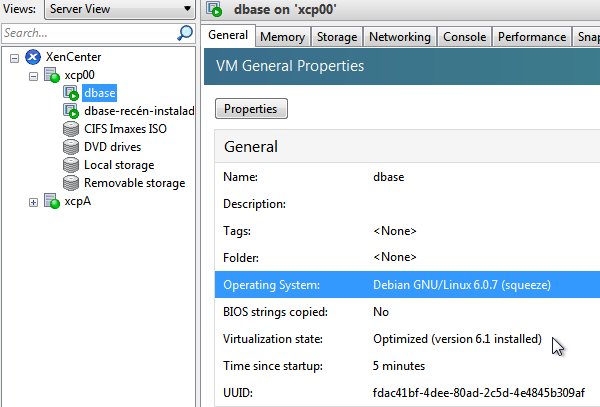Screen dimensions: 600x407
Task: Click the XenCenter root icon
Action: 33,57
